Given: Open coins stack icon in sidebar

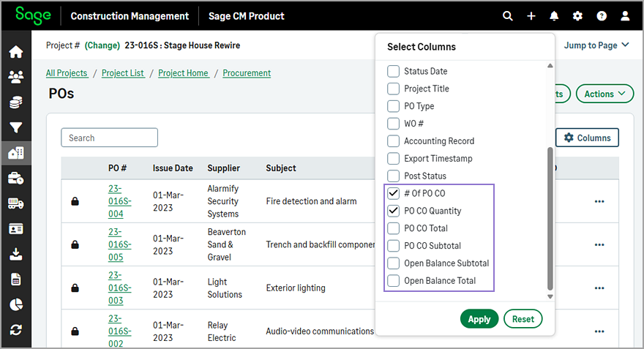Looking at the screenshot, I should point(16,102).
